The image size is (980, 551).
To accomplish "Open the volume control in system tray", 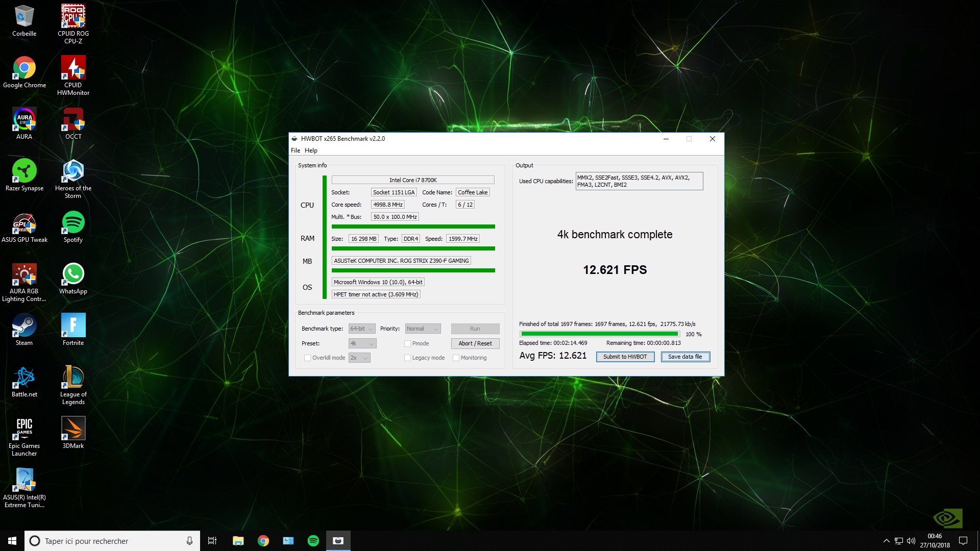I will coord(911,541).
